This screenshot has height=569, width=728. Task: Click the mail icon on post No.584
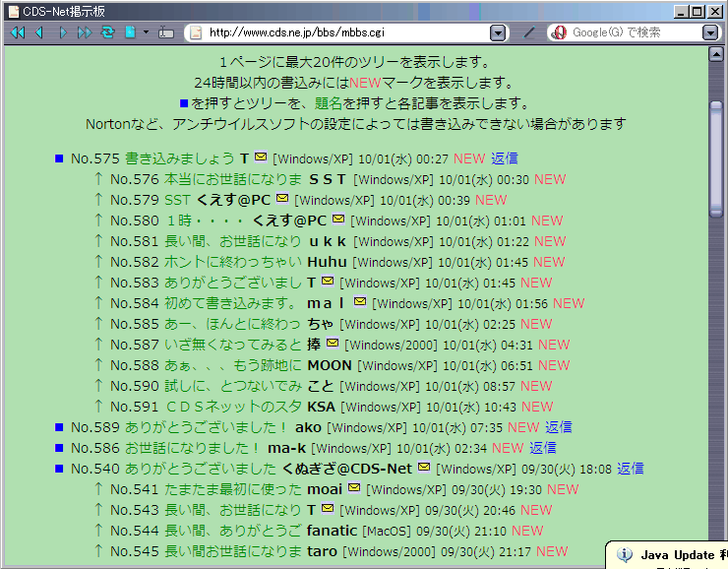coord(360,302)
